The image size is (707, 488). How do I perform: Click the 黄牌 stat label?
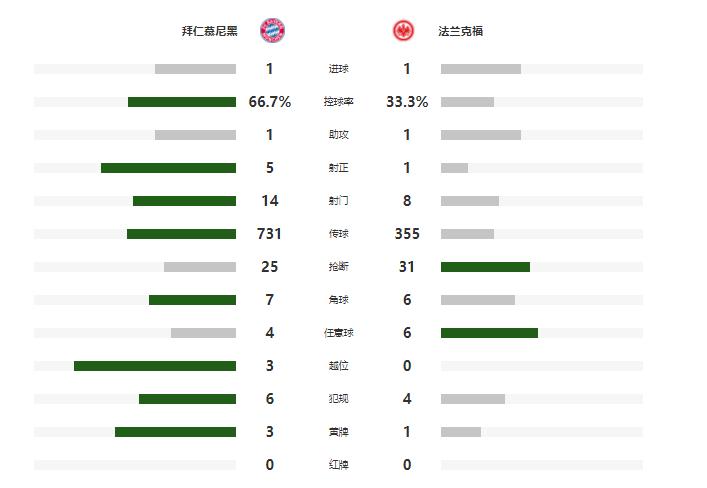[x=338, y=432]
